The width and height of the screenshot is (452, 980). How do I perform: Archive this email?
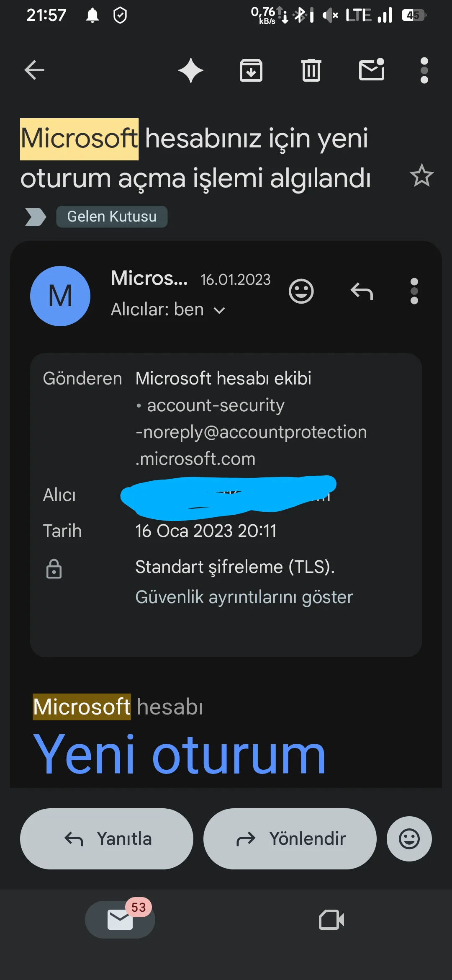pyautogui.click(x=251, y=70)
